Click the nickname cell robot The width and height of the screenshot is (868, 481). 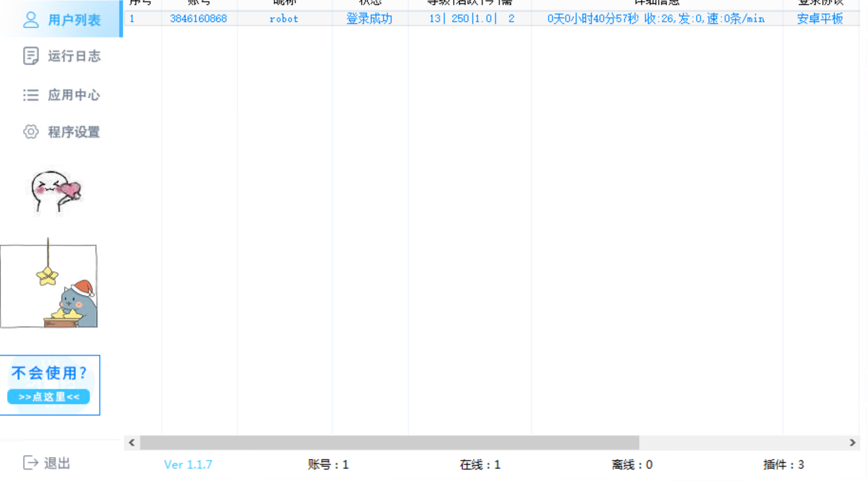(284, 18)
